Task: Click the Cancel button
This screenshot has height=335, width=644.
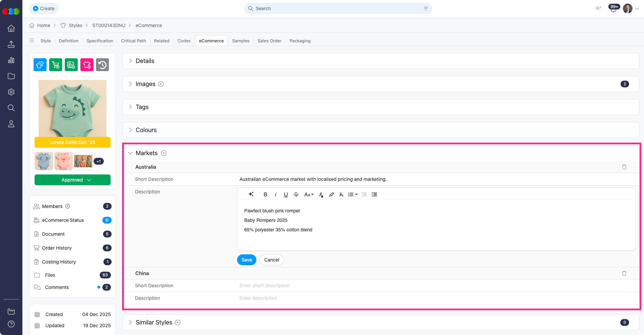Action: point(272,260)
